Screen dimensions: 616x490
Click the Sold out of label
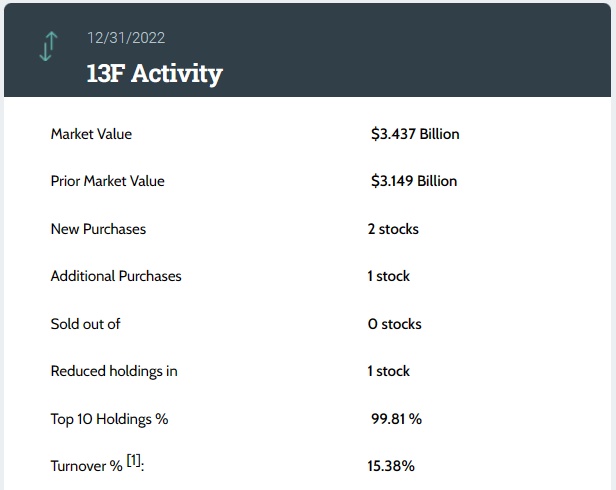pos(85,324)
